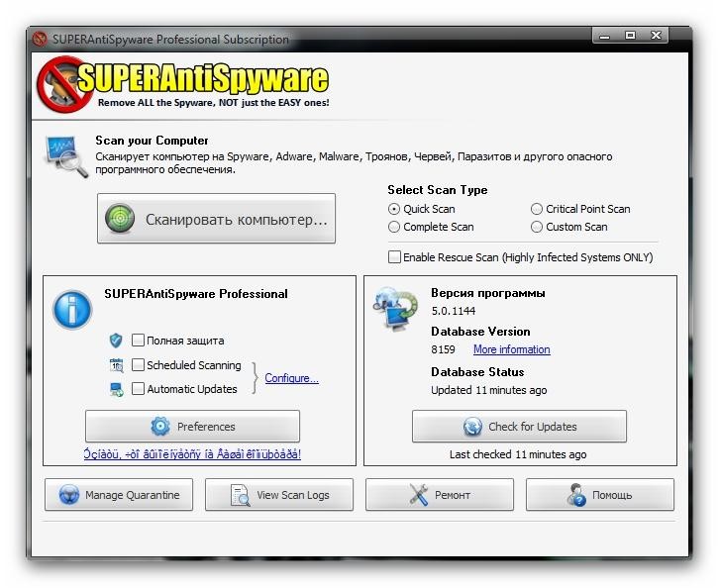
Task: Click the computer icon beside Automatic Updates
Action: point(116,390)
